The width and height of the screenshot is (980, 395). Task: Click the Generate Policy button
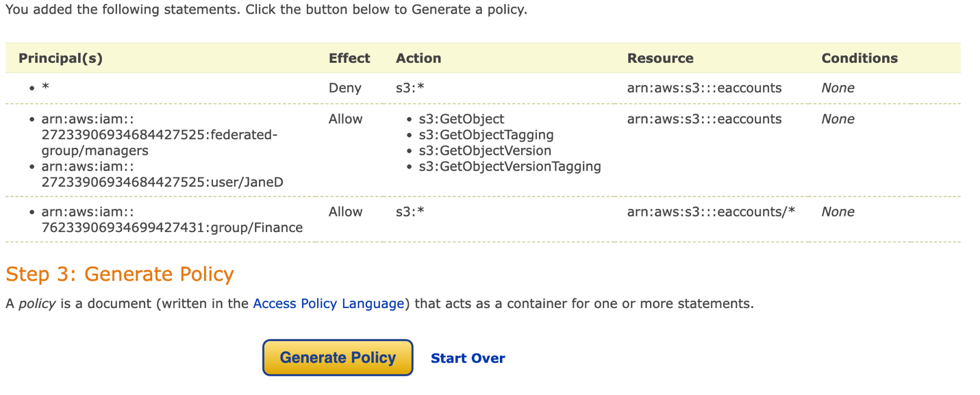pos(338,357)
